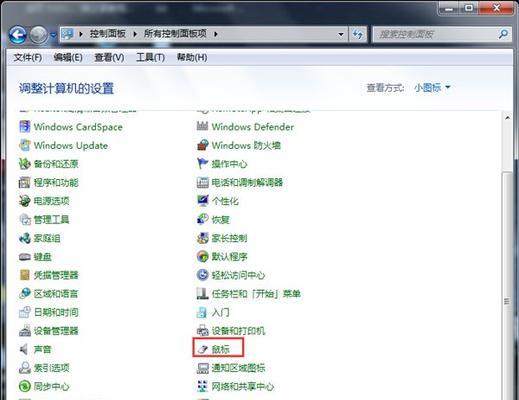Screen dimensions: 519x400
Task: Open the Windows CardSpace icon
Action: click(x=25, y=127)
